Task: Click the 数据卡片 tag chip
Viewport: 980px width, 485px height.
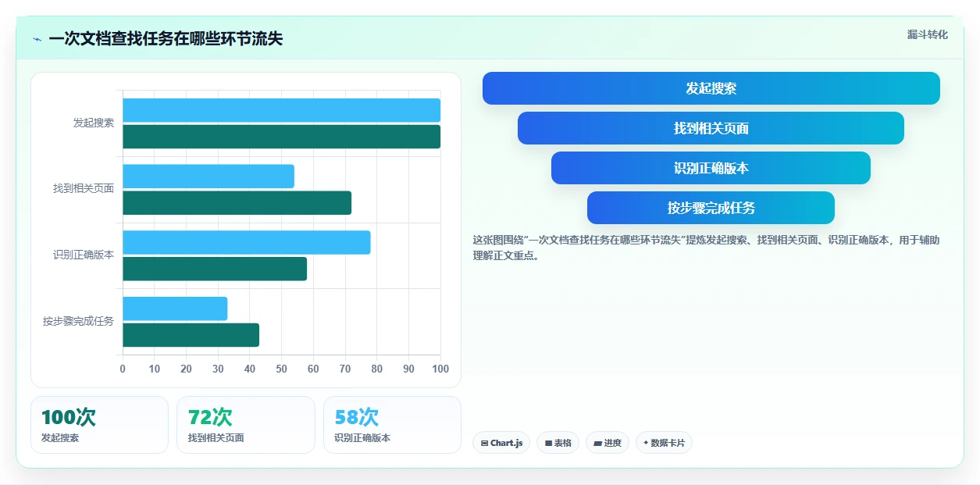Action: tap(664, 443)
